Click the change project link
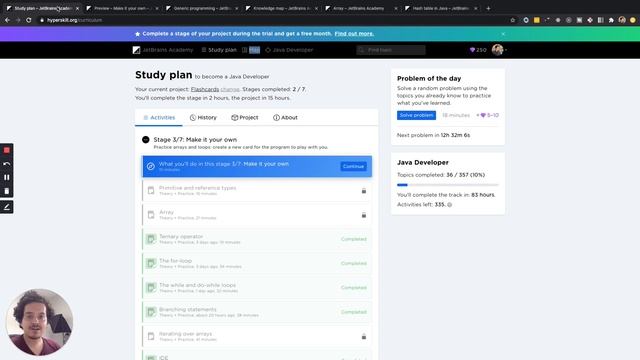The width and height of the screenshot is (640, 360). (x=230, y=89)
